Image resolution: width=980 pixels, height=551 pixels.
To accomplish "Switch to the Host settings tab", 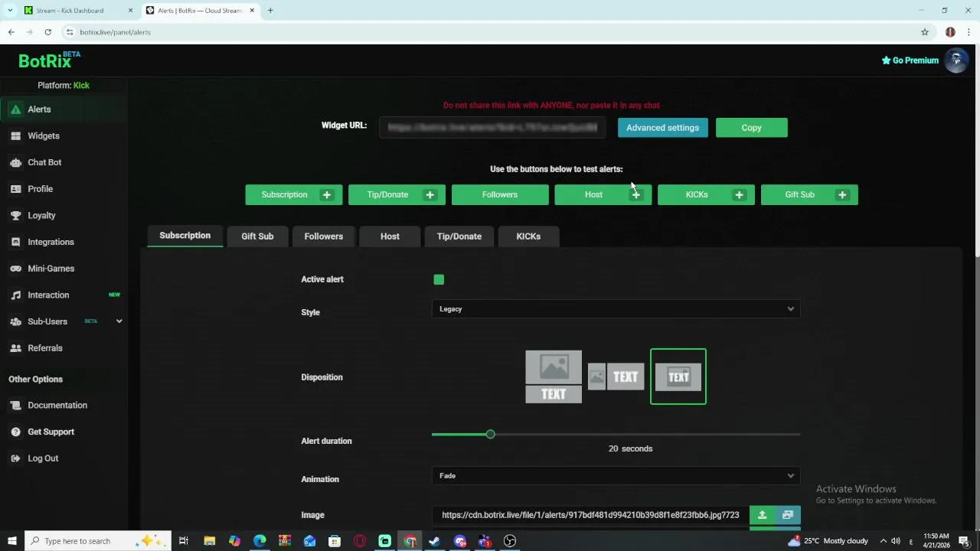I will point(390,236).
